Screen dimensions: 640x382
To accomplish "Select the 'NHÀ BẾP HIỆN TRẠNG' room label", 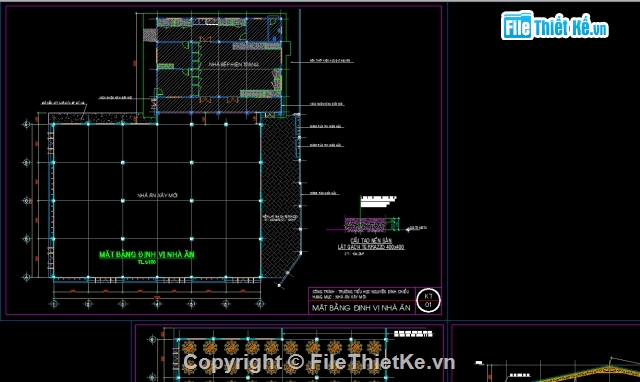I will (x=233, y=64).
